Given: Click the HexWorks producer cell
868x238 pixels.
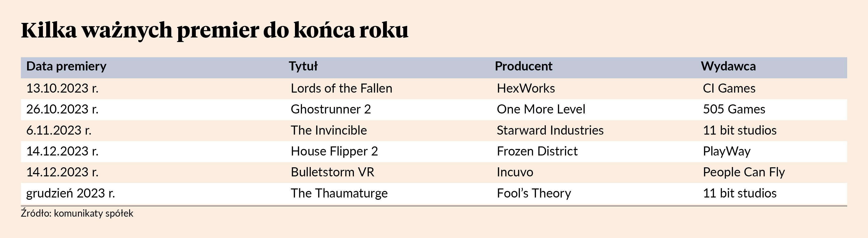Looking at the screenshot, I should [x=526, y=89].
